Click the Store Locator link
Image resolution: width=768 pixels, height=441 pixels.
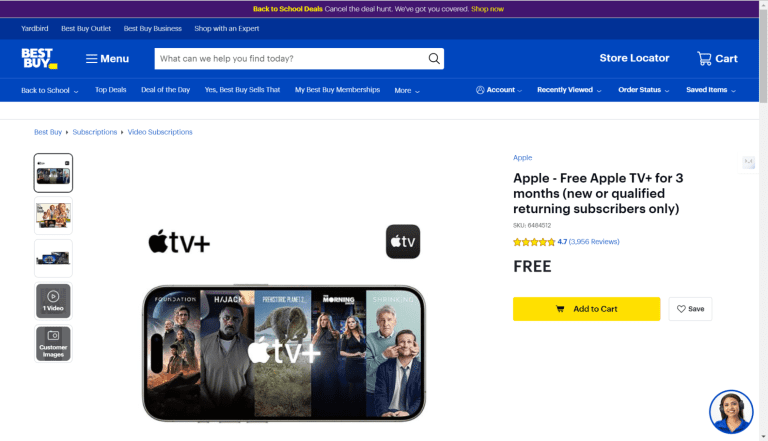pyautogui.click(x=634, y=58)
